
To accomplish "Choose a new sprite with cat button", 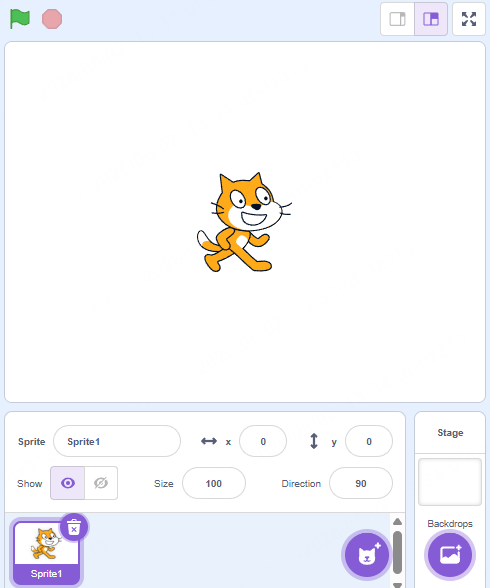I will point(367,555).
